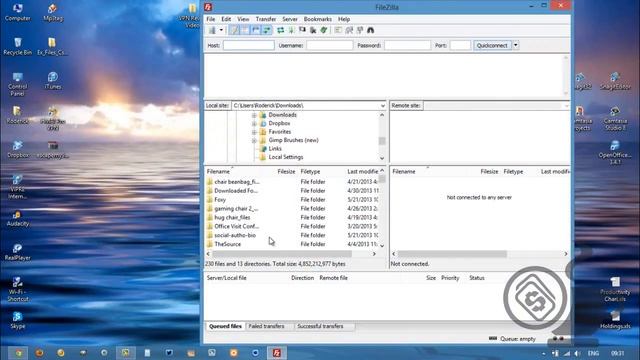Sort the local list by Last modified column
Image resolution: width=640 pixels, height=360 pixels.
click(362, 172)
